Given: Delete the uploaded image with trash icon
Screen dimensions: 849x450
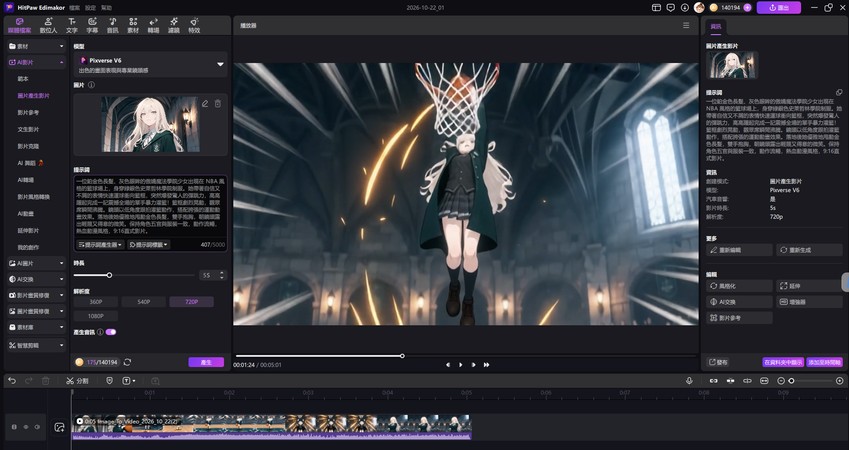Looking at the screenshot, I should (x=218, y=103).
